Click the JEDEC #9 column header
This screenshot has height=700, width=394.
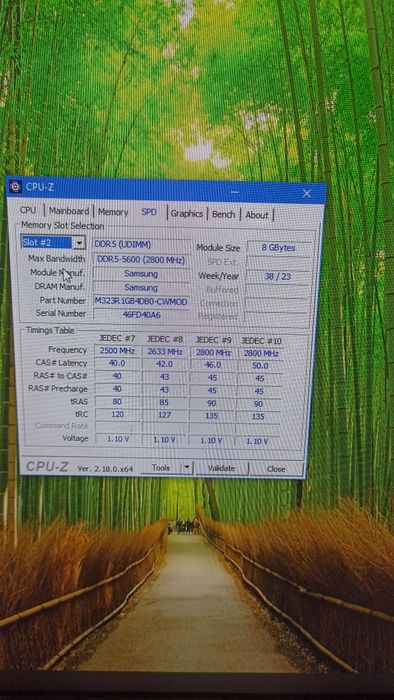tap(213, 340)
